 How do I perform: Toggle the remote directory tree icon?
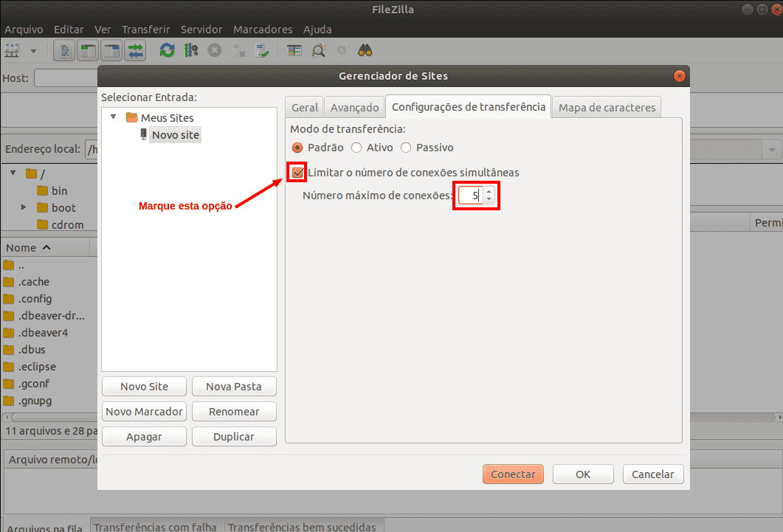[x=112, y=50]
